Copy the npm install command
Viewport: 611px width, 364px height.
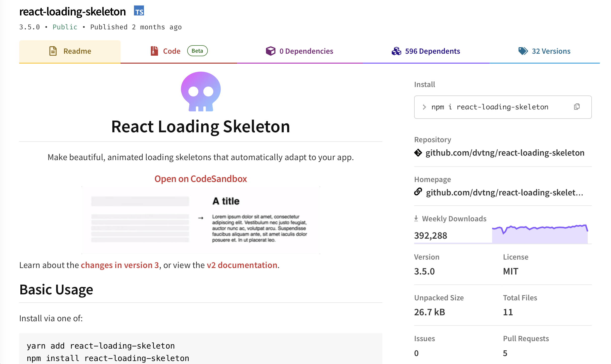(x=577, y=107)
